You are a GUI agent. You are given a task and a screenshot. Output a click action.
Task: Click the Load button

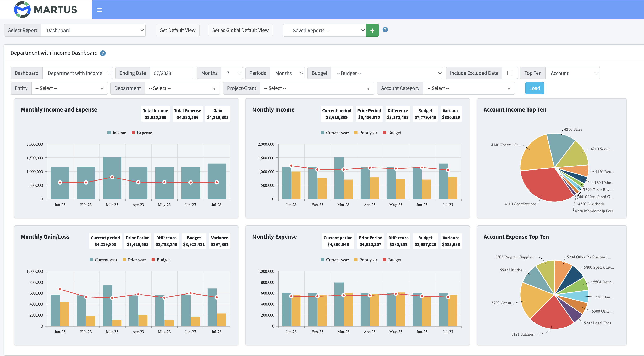point(535,88)
